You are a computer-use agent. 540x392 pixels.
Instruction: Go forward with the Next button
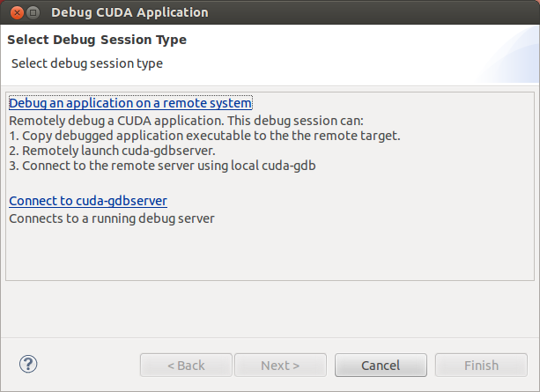(x=280, y=365)
